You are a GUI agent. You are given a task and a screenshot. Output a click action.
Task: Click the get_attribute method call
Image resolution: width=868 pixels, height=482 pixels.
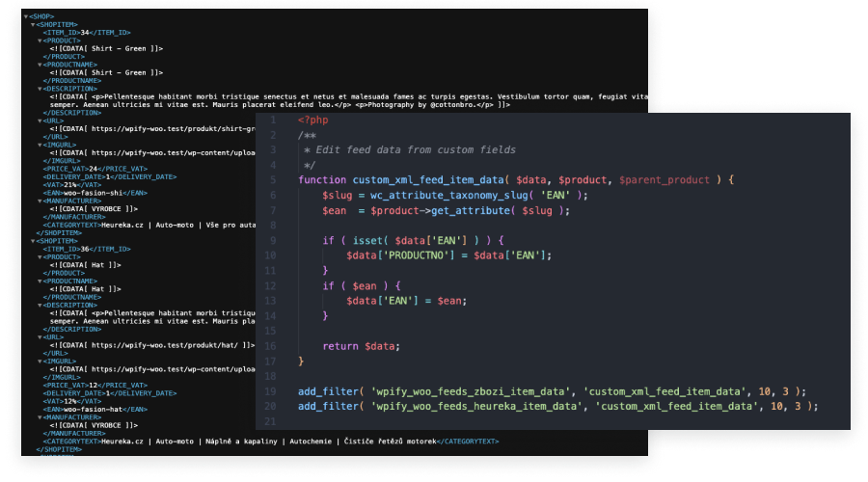(x=471, y=211)
